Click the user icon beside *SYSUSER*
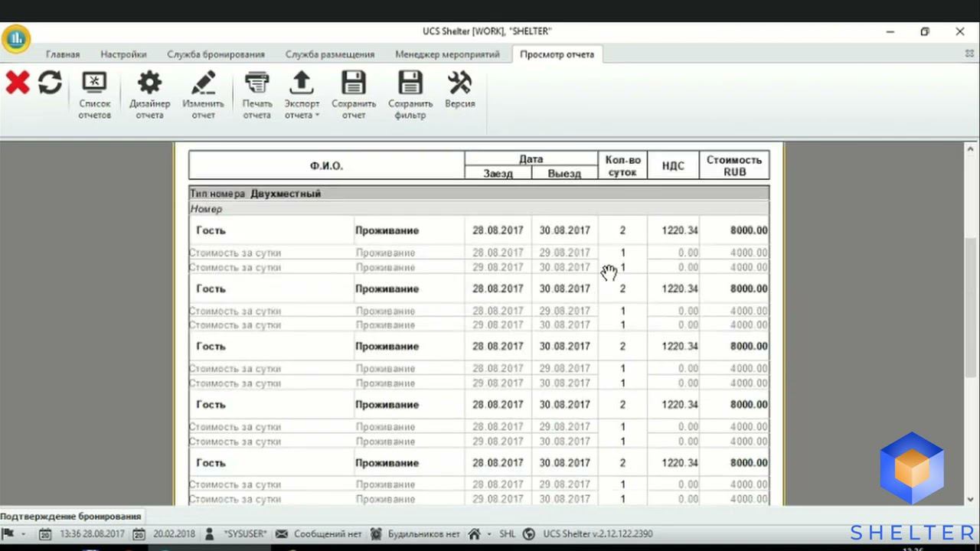The image size is (980, 551). click(x=210, y=533)
